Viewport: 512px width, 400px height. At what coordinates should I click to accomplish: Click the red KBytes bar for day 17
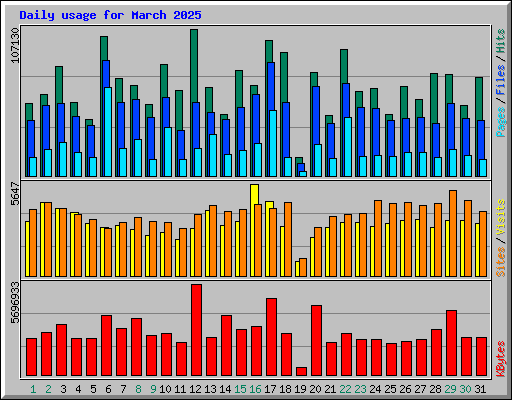click(x=271, y=337)
